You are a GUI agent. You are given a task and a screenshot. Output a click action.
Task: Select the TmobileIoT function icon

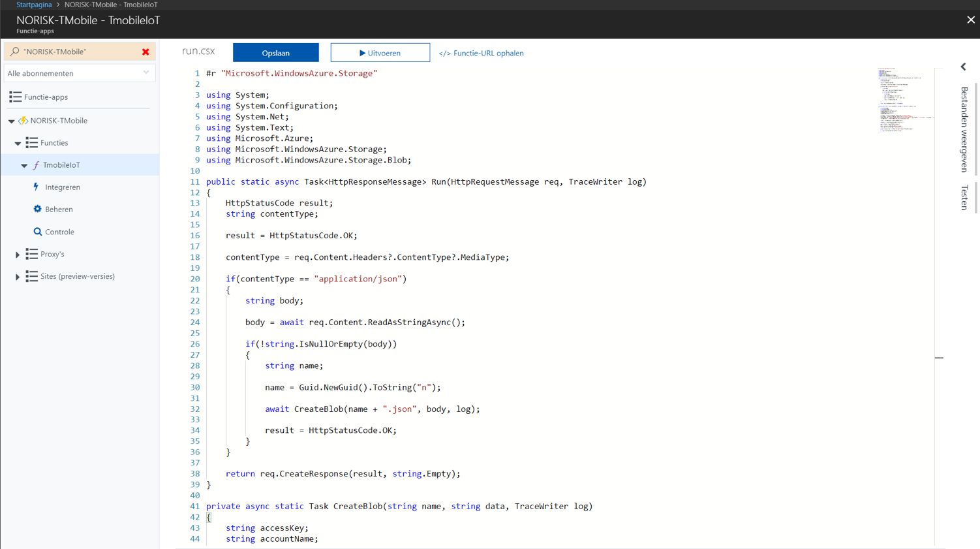tap(36, 165)
